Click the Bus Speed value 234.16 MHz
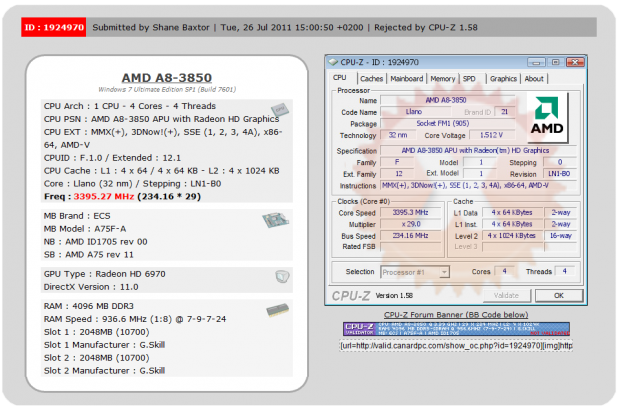The width and height of the screenshot is (620, 409). (x=410, y=235)
